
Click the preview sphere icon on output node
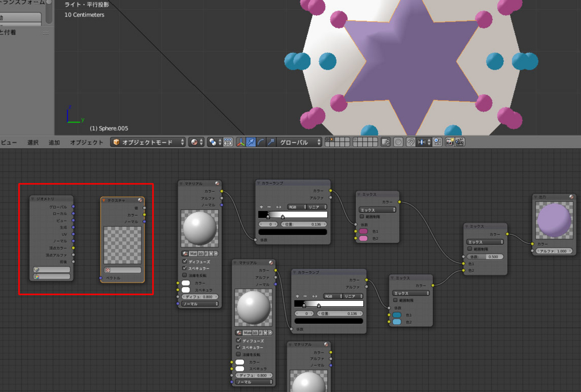(x=571, y=197)
